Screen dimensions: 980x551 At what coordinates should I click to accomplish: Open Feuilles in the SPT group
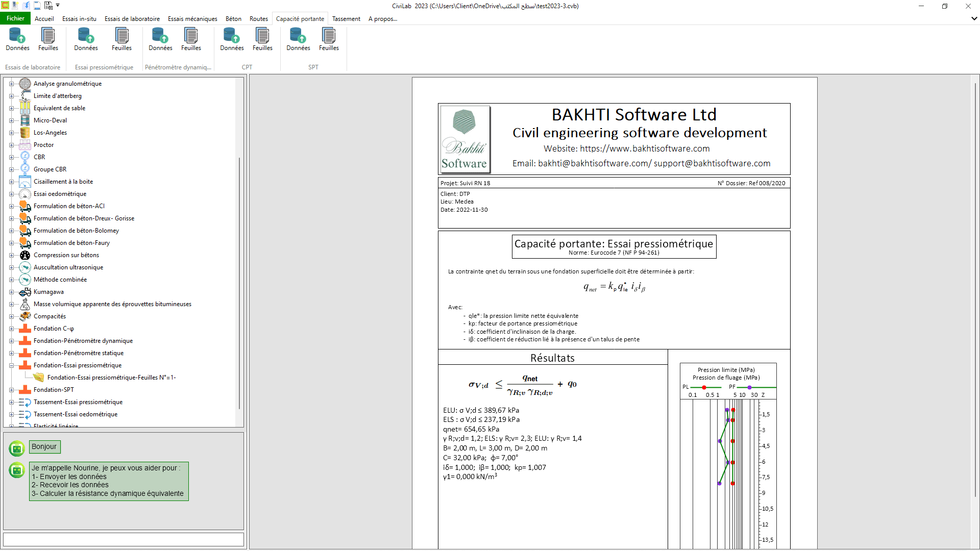pyautogui.click(x=329, y=39)
